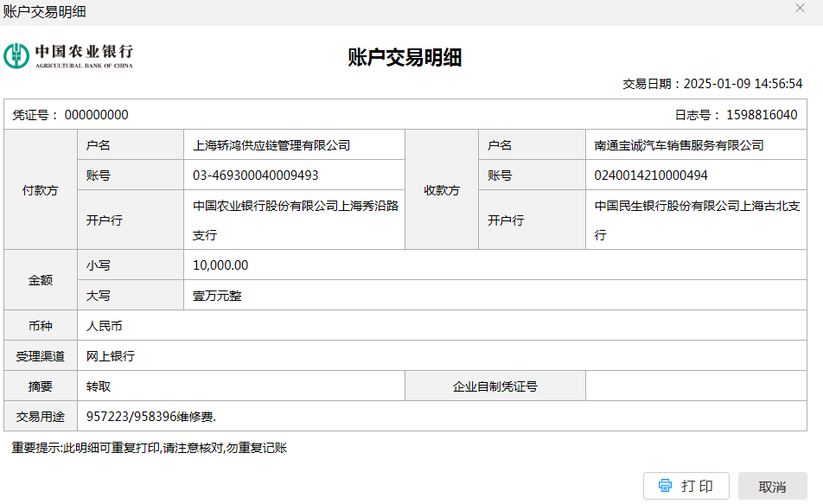Click the payee name 南通宝诚汽车销售服务有限公司
Image resolution: width=823 pixels, height=504 pixels.
click(x=679, y=145)
